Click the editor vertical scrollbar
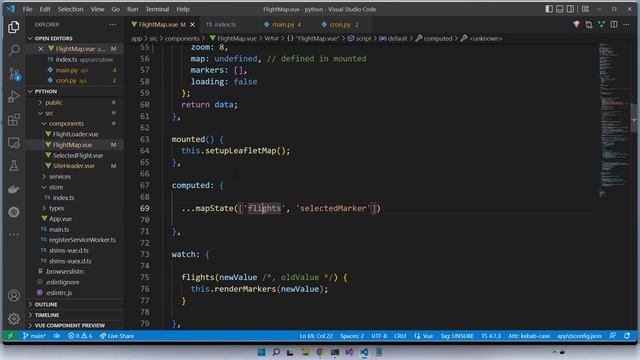Image resolution: width=640 pixels, height=360 pixels. [x=633, y=118]
